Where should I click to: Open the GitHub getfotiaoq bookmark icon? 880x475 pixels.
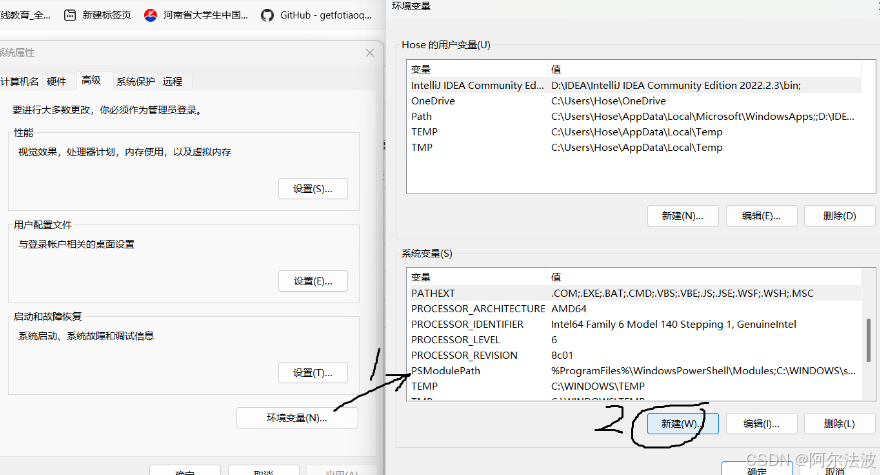pyautogui.click(x=267, y=15)
